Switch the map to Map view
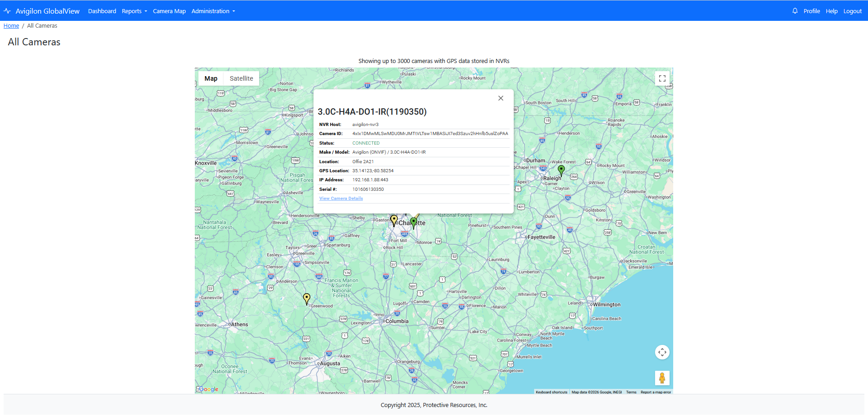 tap(211, 78)
